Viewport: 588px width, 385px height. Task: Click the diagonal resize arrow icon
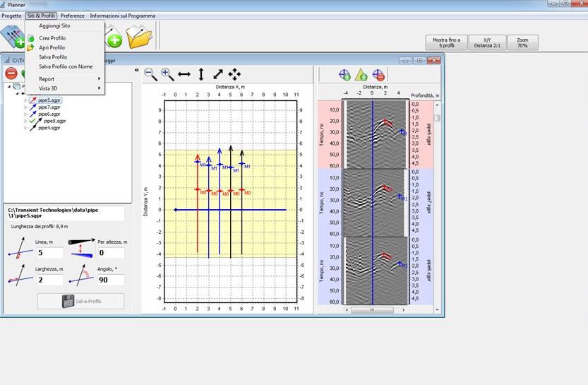tap(218, 73)
